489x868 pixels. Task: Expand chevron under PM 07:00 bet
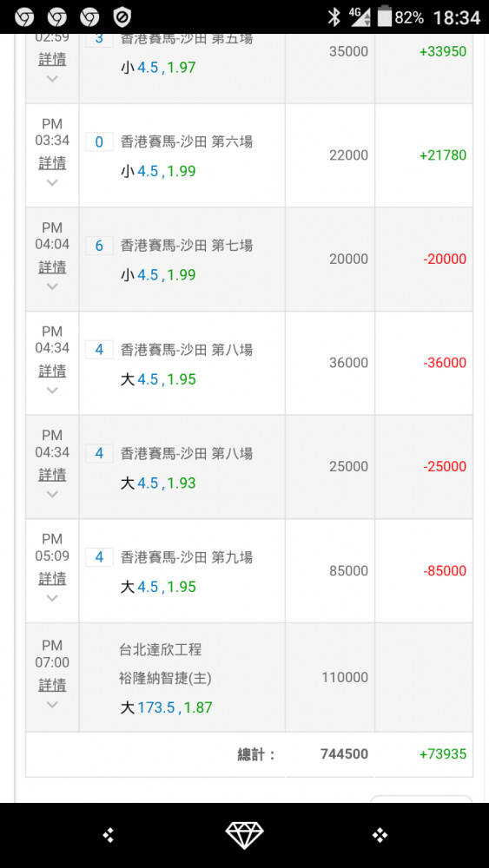[x=52, y=705]
